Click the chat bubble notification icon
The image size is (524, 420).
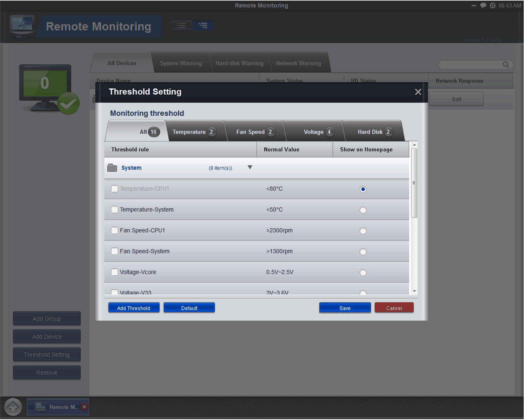(483, 5)
